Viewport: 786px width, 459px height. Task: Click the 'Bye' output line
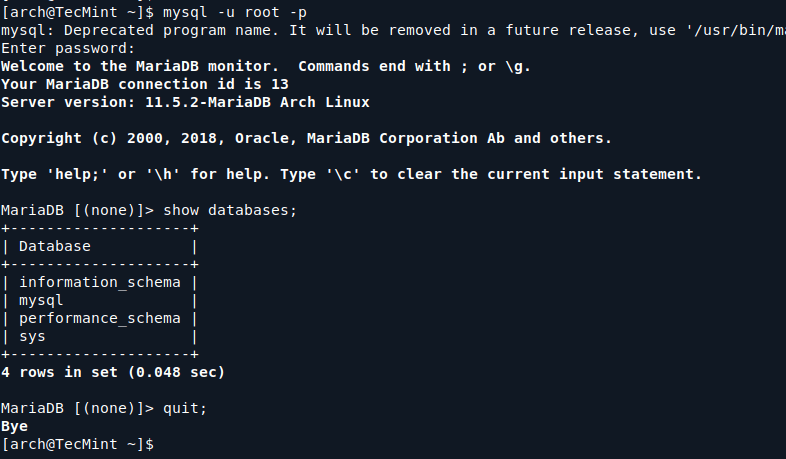coord(14,426)
